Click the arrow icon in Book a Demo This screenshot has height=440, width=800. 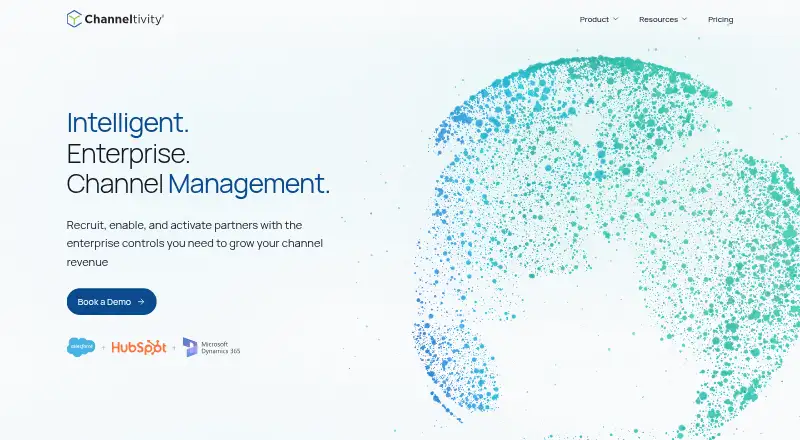141,302
